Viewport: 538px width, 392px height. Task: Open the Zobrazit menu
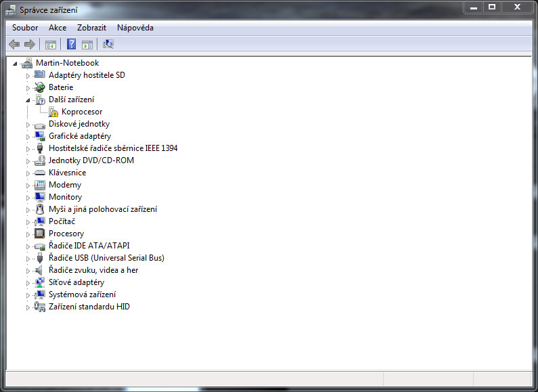(91, 28)
